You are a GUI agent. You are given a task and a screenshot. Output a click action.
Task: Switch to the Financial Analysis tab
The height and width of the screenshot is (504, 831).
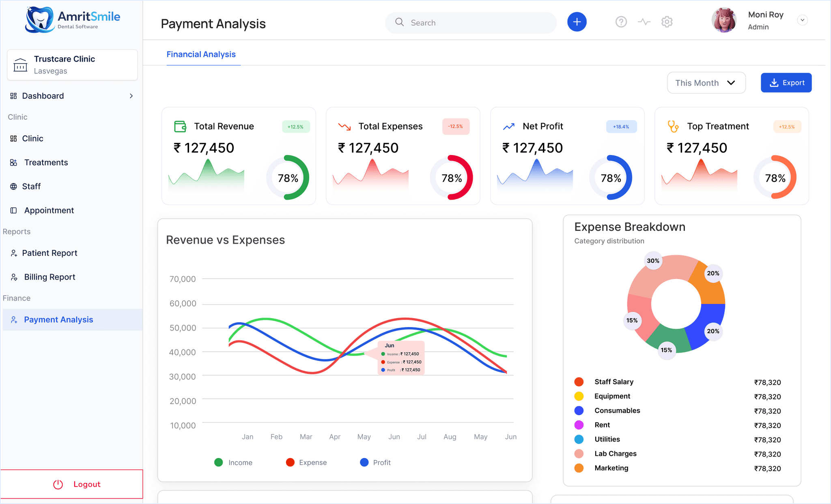[x=201, y=54]
